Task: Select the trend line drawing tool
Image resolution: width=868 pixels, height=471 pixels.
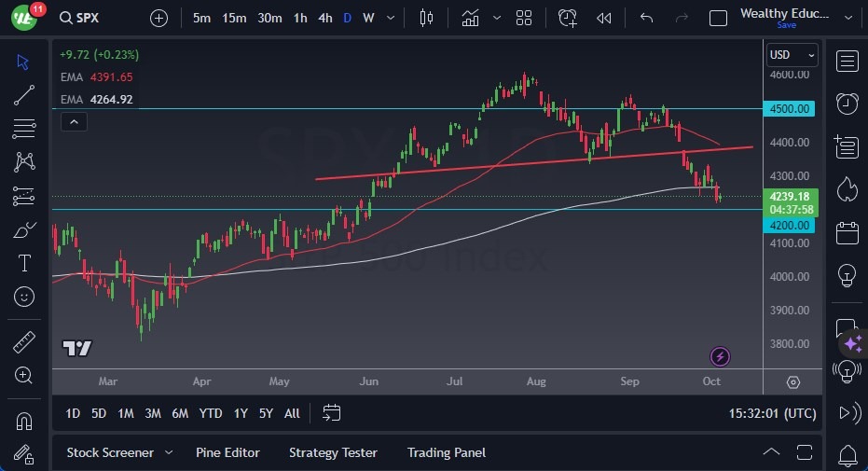Action: click(25, 94)
